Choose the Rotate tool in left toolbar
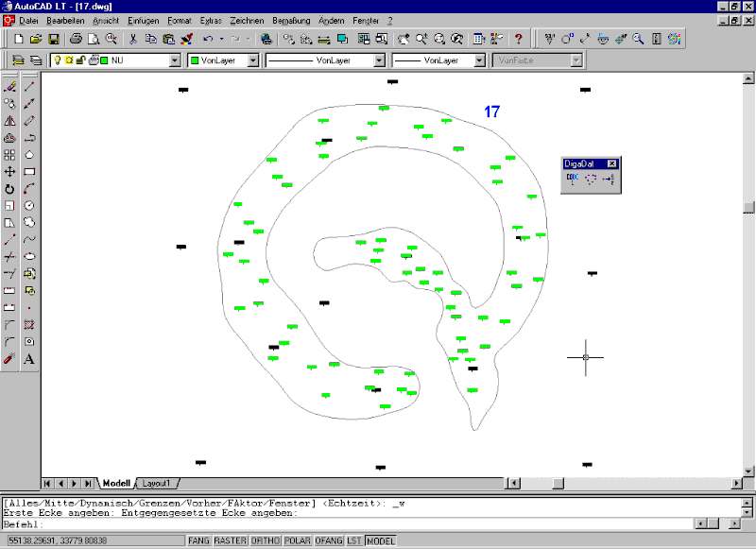Image resolution: width=756 pixels, height=549 pixels. [x=9, y=188]
